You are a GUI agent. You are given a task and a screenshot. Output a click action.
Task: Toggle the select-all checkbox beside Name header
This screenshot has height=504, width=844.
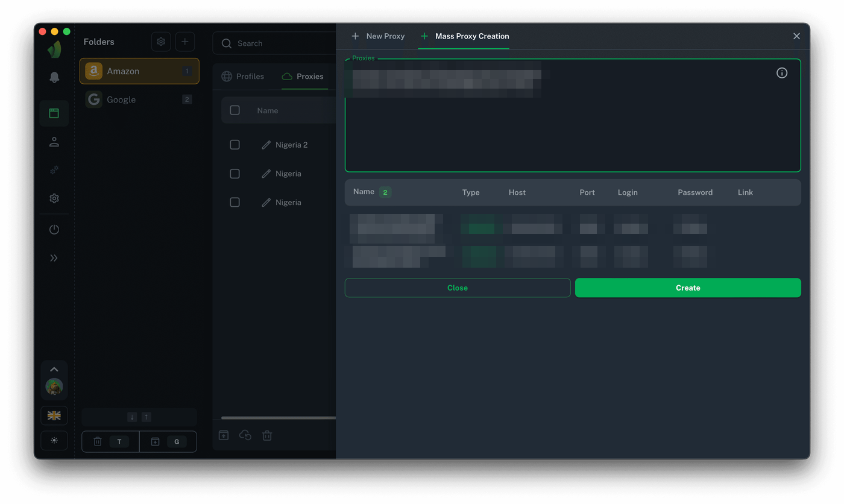(235, 110)
